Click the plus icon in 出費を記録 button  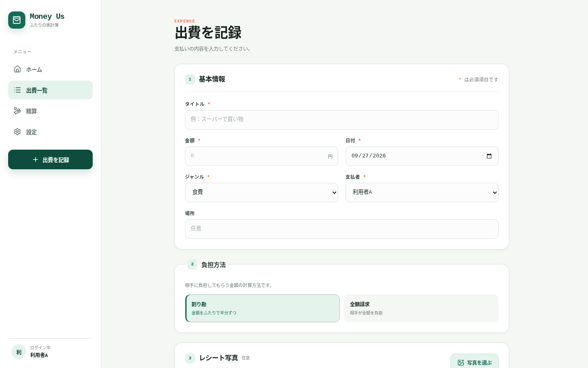(x=36, y=159)
